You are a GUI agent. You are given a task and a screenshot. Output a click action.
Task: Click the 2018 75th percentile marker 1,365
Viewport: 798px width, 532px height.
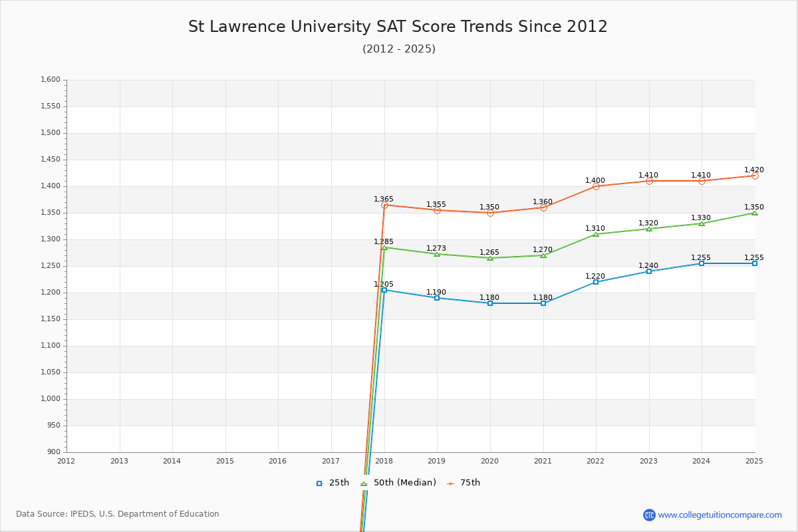(x=384, y=205)
